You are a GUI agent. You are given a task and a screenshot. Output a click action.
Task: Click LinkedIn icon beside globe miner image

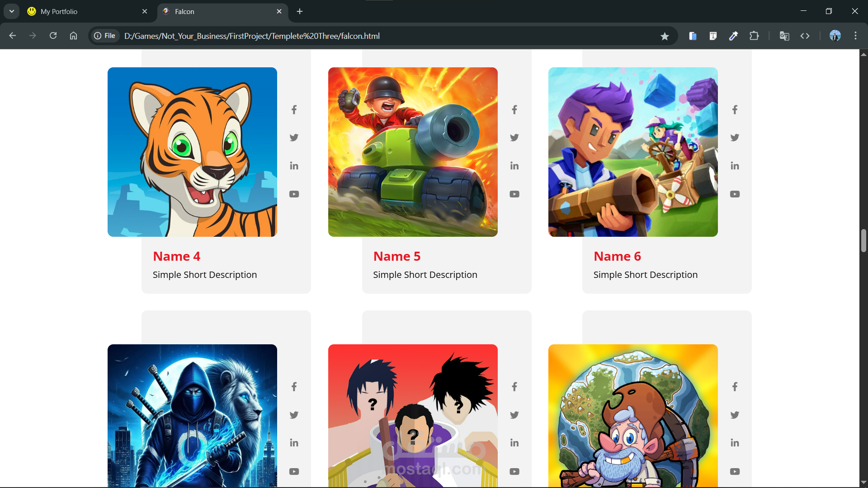[x=735, y=443]
